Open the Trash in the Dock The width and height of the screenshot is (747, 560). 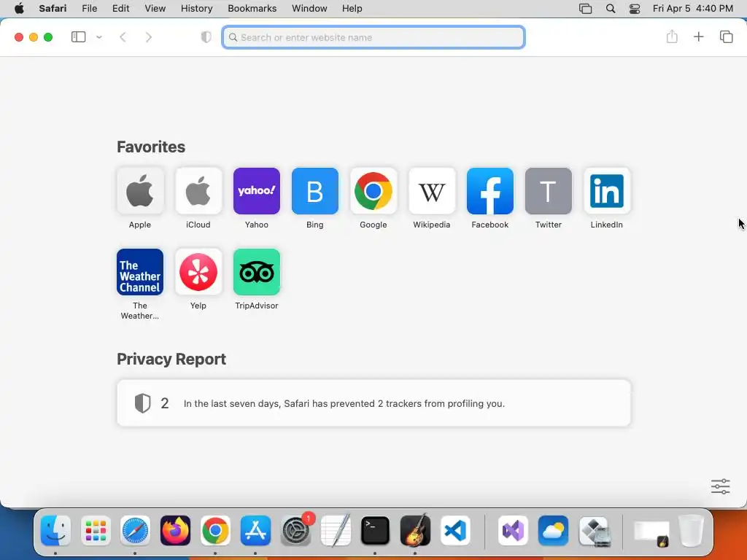[x=691, y=530]
